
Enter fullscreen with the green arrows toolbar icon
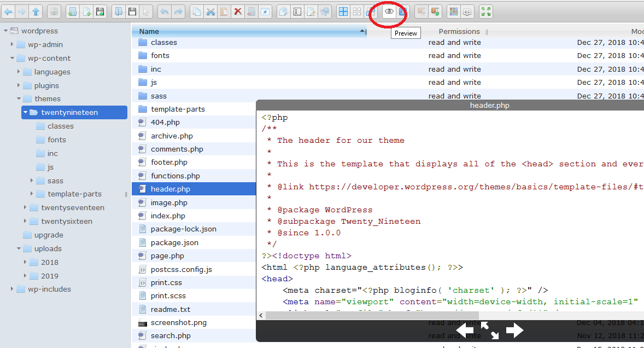[x=486, y=12]
